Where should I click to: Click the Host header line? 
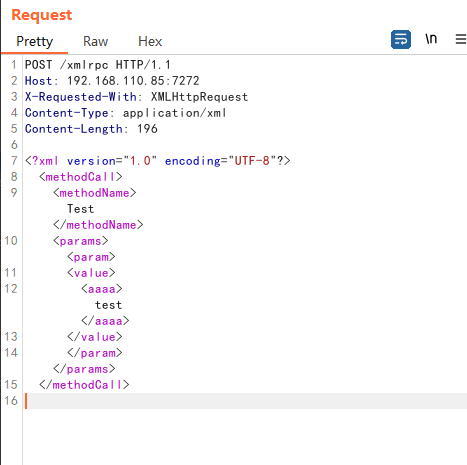(112, 81)
